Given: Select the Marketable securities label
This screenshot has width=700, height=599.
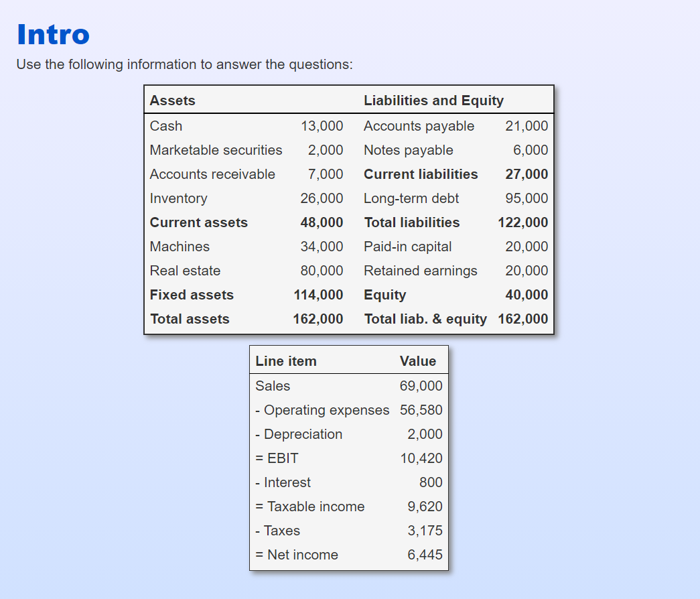Looking at the screenshot, I should (216, 150).
